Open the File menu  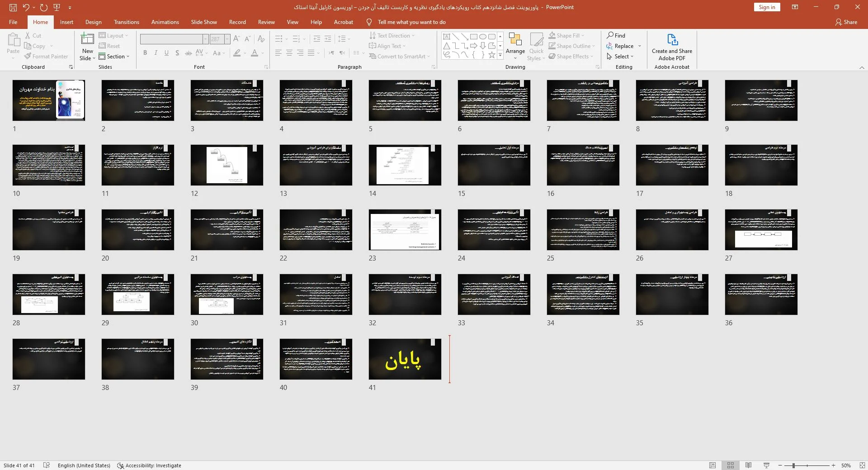coord(13,22)
